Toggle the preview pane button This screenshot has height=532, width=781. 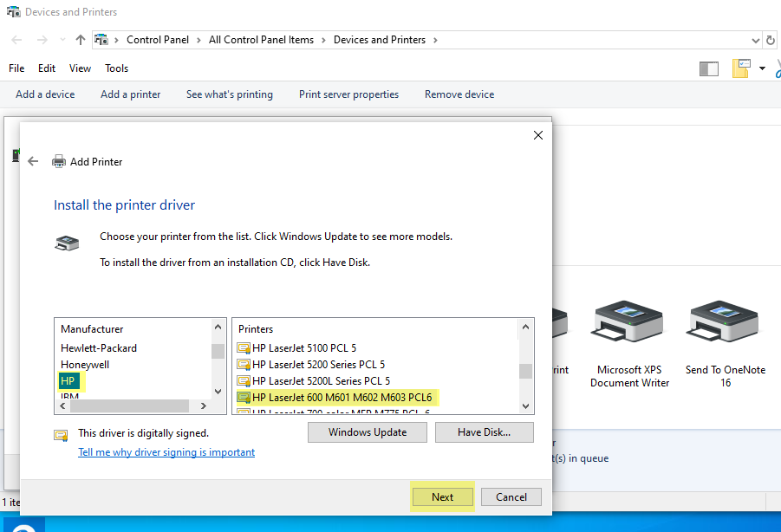[709, 68]
